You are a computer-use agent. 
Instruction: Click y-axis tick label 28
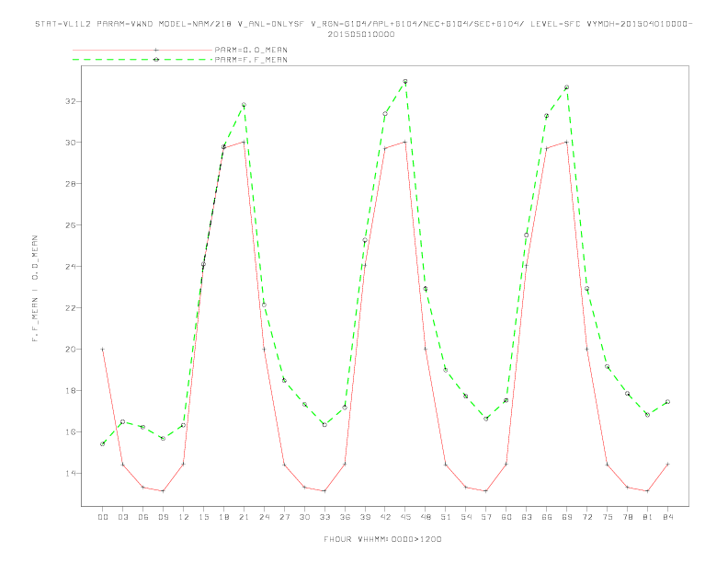(x=71, y=184)
